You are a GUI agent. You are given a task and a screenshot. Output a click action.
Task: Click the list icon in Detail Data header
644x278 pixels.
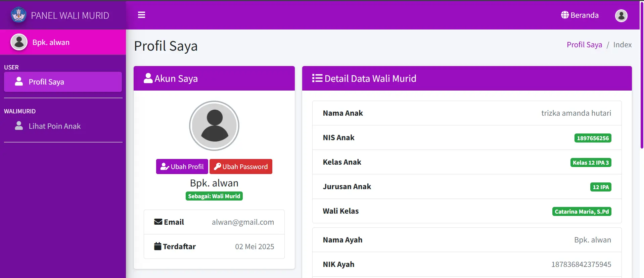pos(317,78)
